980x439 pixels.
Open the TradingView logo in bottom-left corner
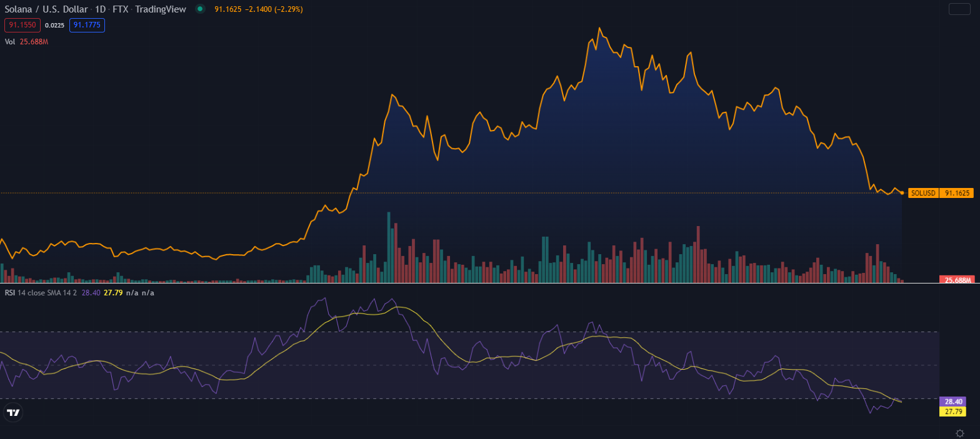click(12, 412)
